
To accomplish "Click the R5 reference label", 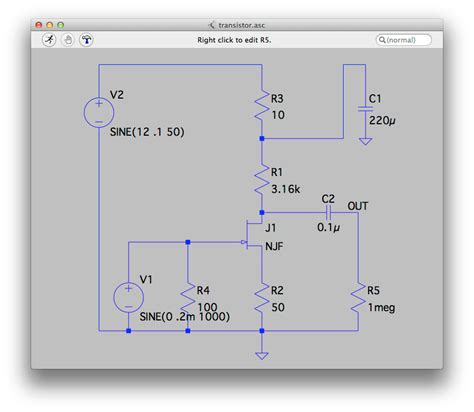I will point(374,291).
